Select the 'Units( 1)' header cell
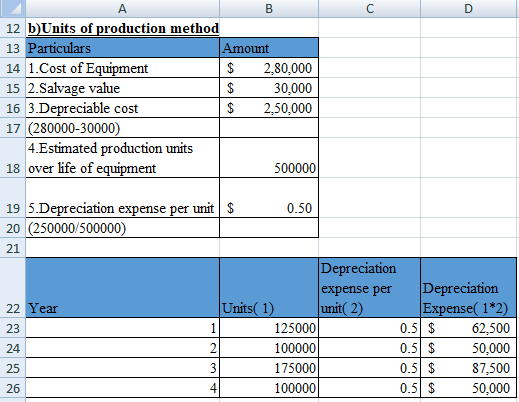This screenshot has height=402, width=519. (269, 288)
